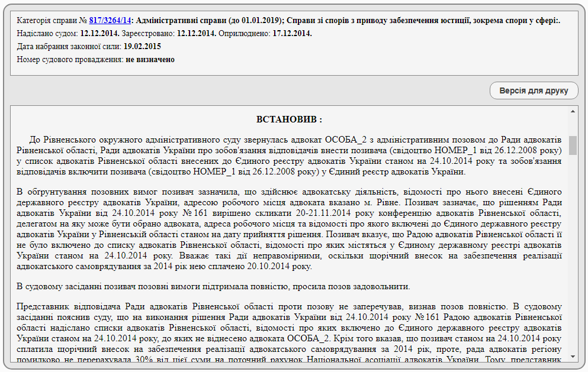Click the paragraph starting 'До Рівненського окружного'

(289, 156)
